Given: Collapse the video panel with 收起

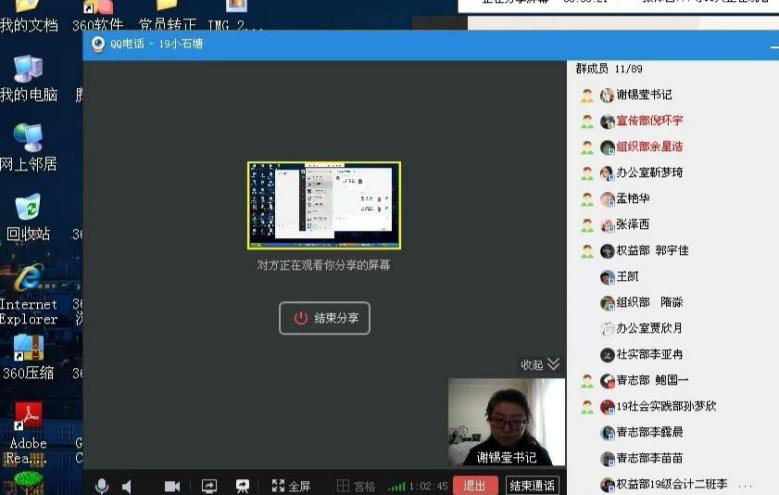Looking at the screenshot, I should click(540, 365).
